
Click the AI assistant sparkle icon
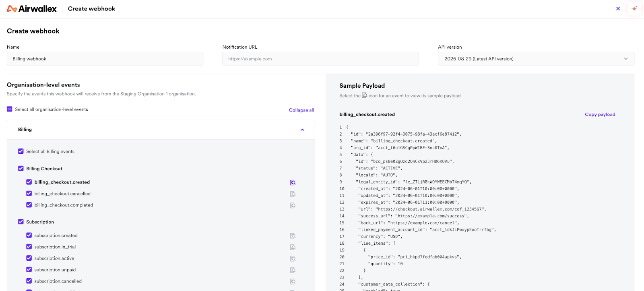[x=634, y=8]
